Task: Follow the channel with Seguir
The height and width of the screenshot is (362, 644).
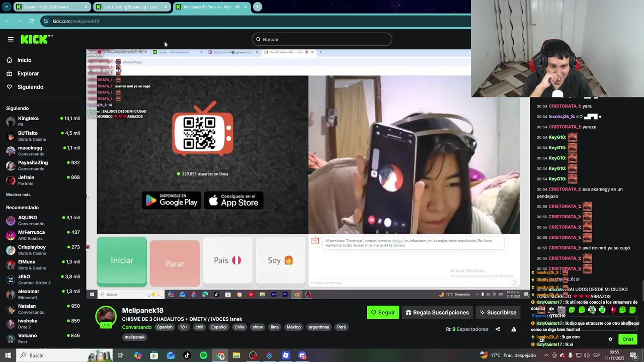Action: tap(383, 312)
